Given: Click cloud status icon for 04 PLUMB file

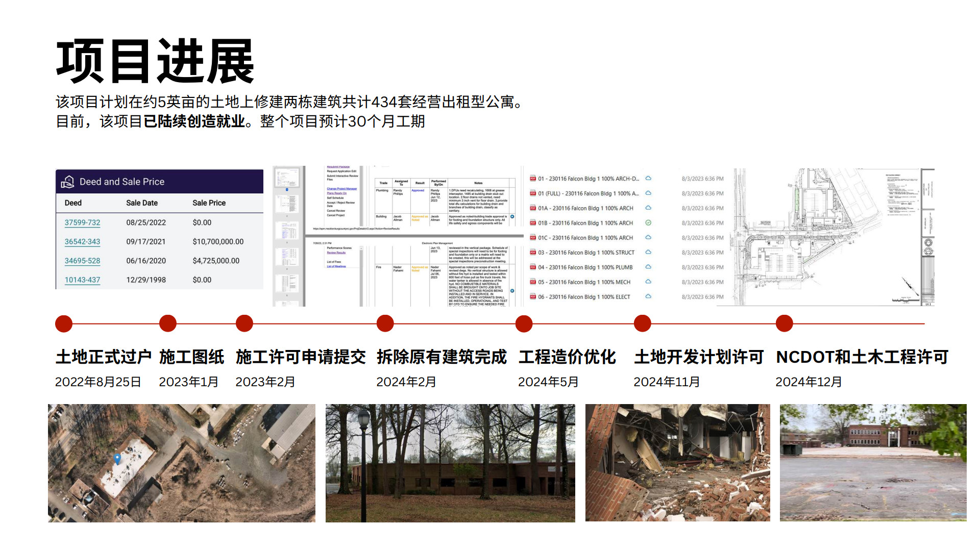Looking at the screenshot, I should (x=648, y=267).
